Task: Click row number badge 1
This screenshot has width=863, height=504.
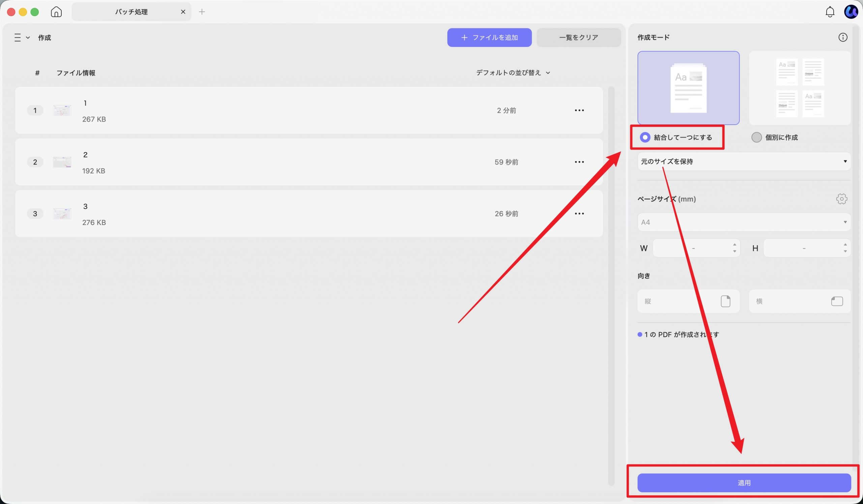Action: tap(35, 110)
